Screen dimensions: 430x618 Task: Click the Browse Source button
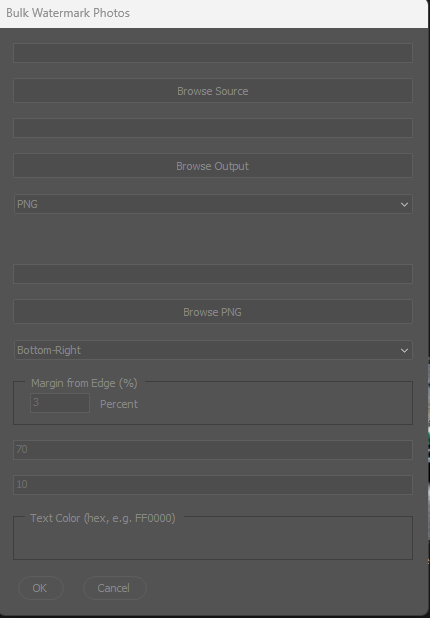[213, 91]
